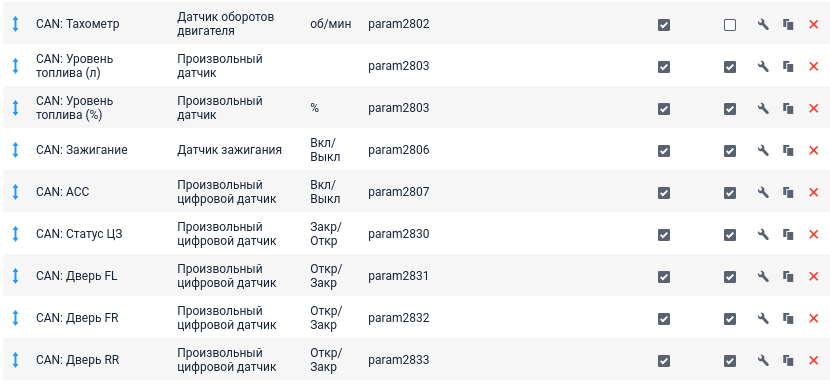The image size is (830, 390).
Task: Duplicate the CAN: Дверь RR sensor
Action: click(x=788, y=361)
